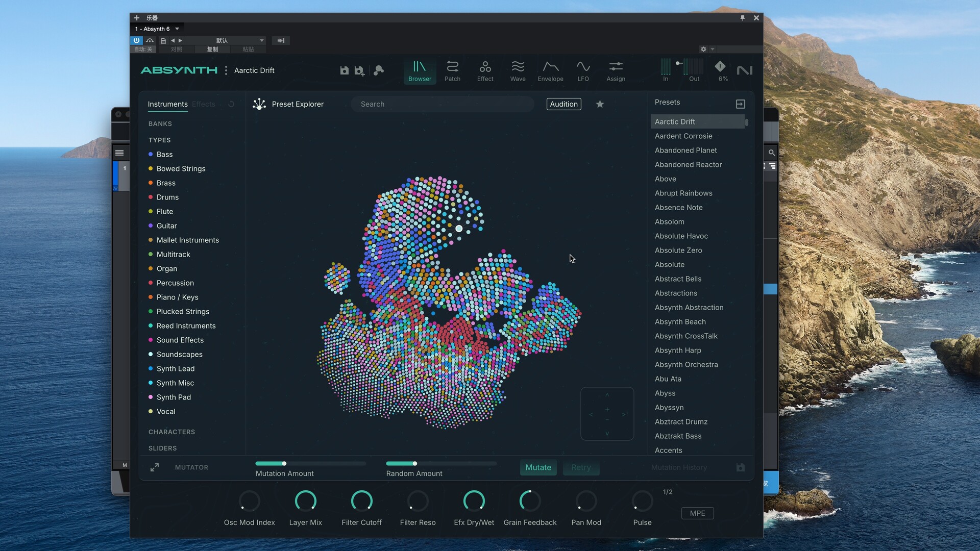Open the Patch view
Image resolution: width=980 pixels, height=551 pixels.
click(x=452, y=71)
